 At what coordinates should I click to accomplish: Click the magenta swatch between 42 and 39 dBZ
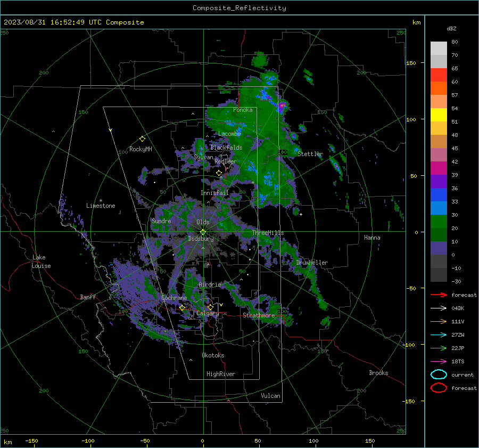pos(439,168)
